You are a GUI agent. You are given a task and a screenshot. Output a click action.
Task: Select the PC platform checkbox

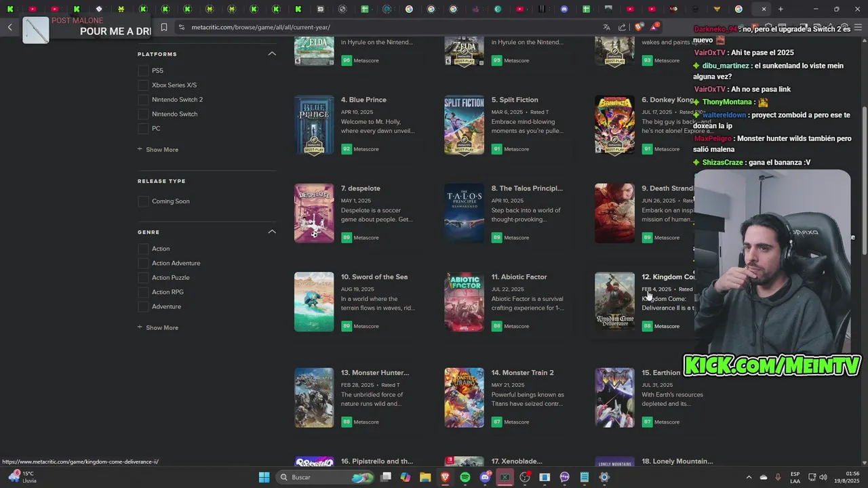click(143, 128)
